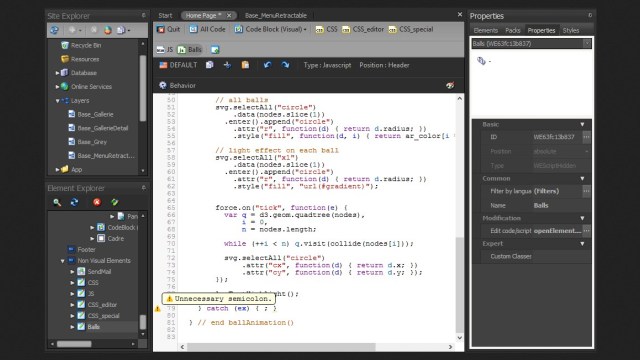Screen dimensions: 640x360
Task: Click the red delete icon in Element Explorer
Action: pos(97,202)
